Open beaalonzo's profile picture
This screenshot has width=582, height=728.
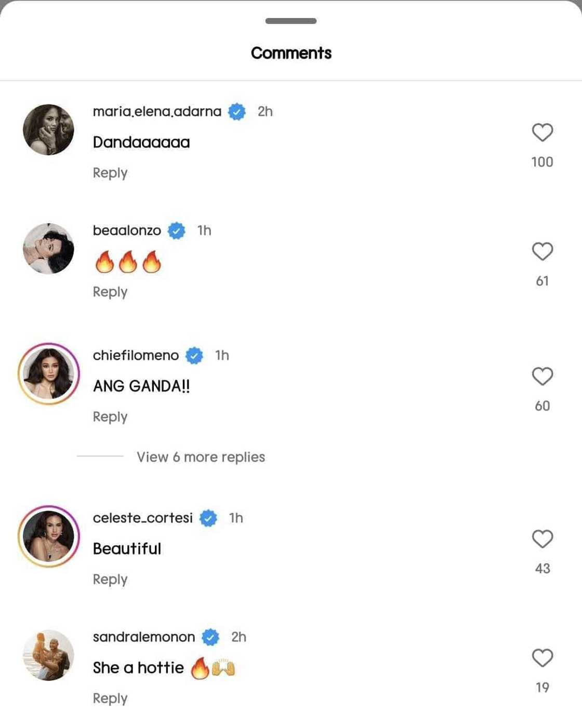[49, 249]
